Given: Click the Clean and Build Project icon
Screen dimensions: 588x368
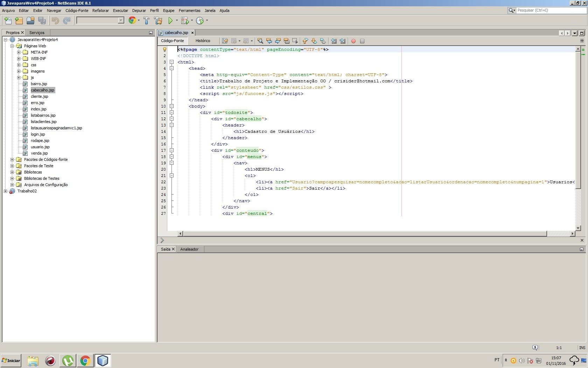Looking at the screenshot, I should (x=158, y=21).
